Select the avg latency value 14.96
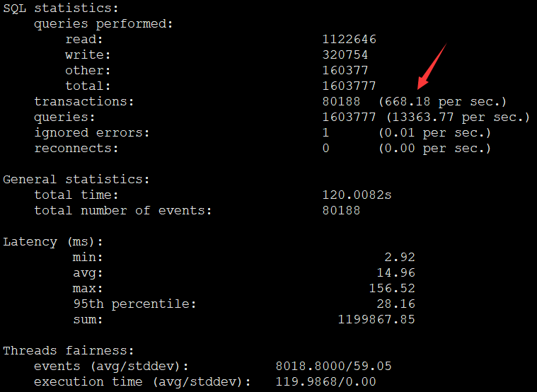Image resolution: width=537 pixels, height=392 pixels. pyautogui.click(x=395, y=272)
